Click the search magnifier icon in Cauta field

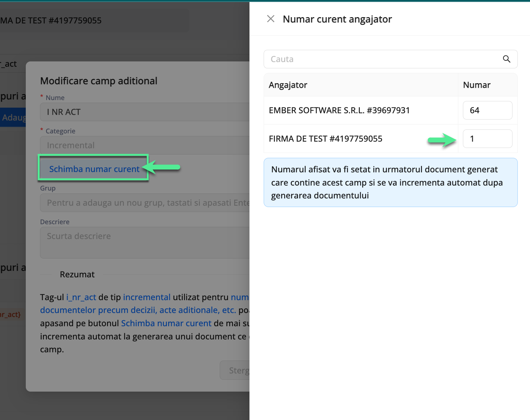(507, 59)
